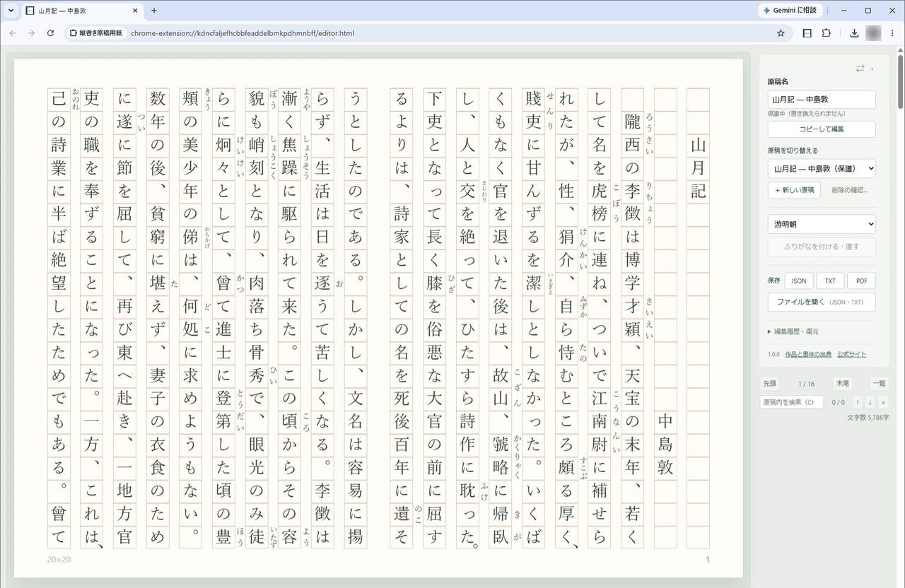Click the コピーして編集 button

[x=822, y=129]
